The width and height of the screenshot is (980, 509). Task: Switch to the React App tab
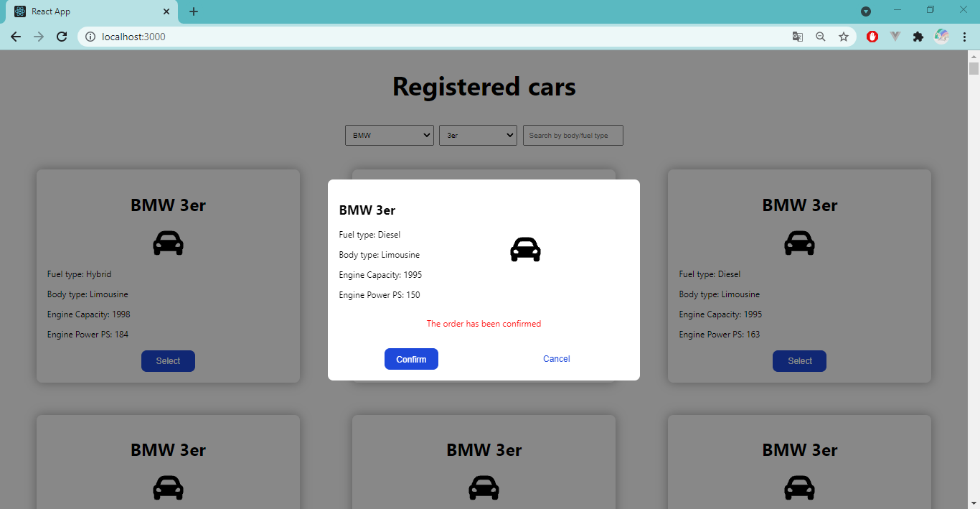coord(86,11)
